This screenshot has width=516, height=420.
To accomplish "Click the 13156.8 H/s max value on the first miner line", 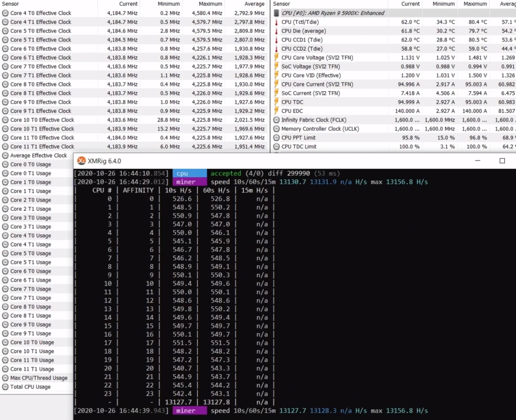I will (x=407, y=182).
